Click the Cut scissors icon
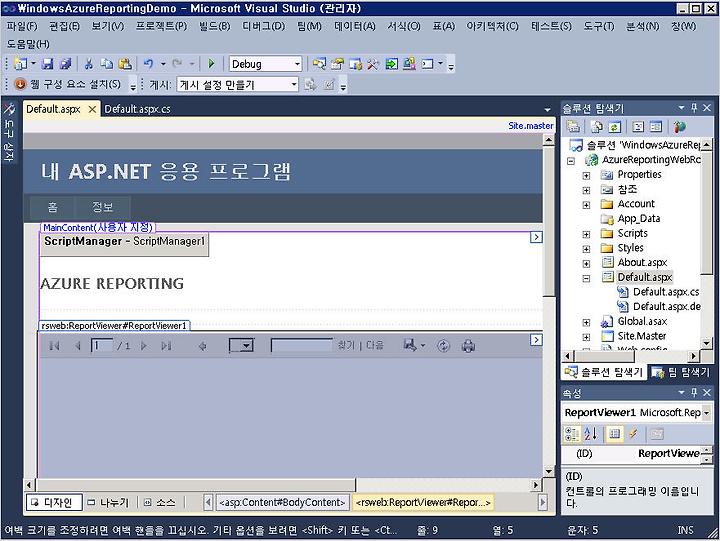Image resolution: width=720 pixels, height=541 pixels. (x=89, y=64)
